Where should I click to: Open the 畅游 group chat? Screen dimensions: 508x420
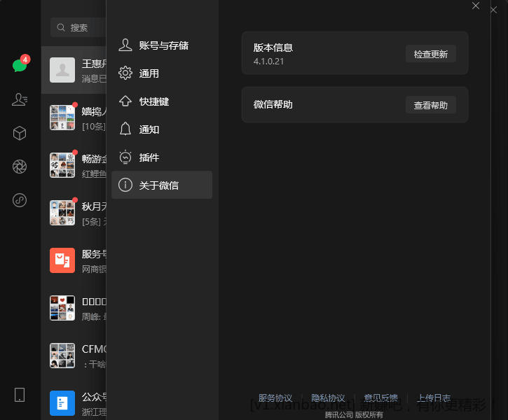tap(74, 165)
